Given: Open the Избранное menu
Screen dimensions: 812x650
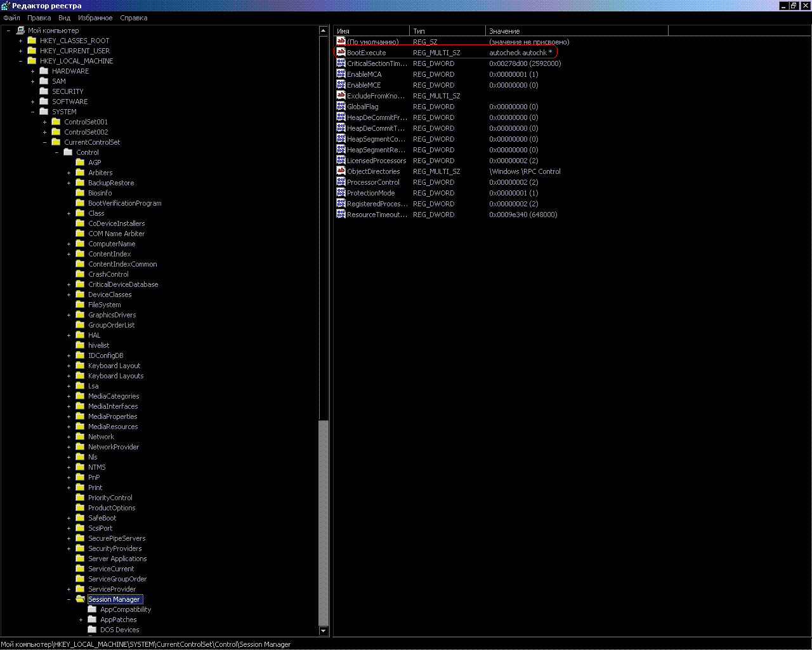Looking at the screenshot, I should 95,18.
